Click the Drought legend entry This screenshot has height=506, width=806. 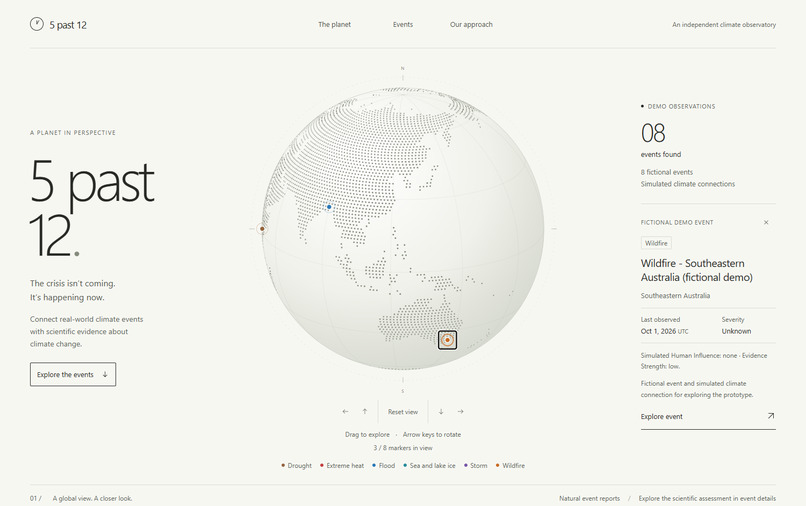[297, 465]
